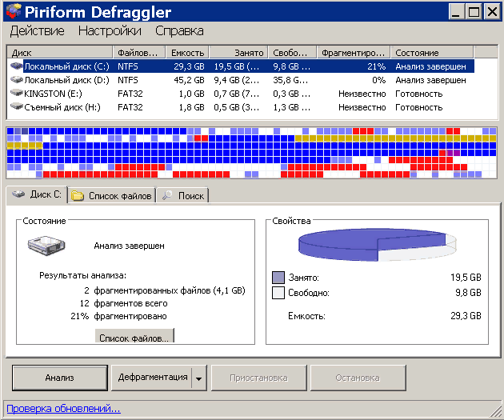Click the 1,8 GB capacity of drive H
Viewport: 504px width, 420px height.
coord(191,107)
